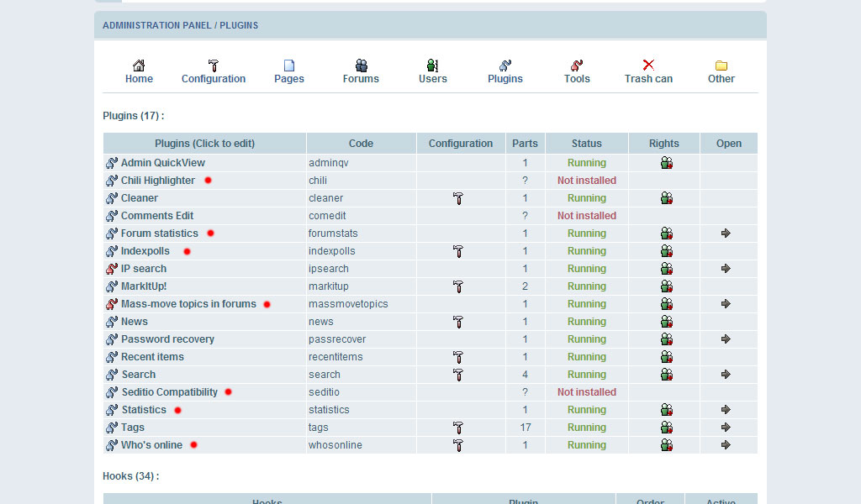This screenshot has width=861, height=504.
Task: Click the open arrow for Search plugin
Action: (x=726, y=375)
